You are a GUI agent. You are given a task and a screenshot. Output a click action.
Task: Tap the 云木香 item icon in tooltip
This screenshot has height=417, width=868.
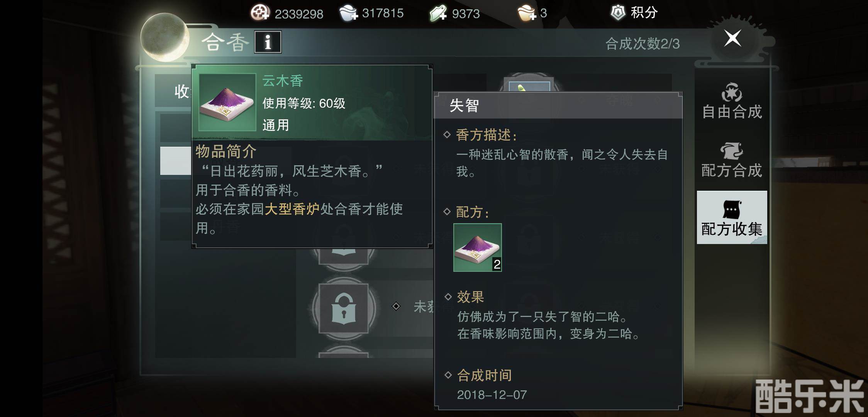point(227,102)
